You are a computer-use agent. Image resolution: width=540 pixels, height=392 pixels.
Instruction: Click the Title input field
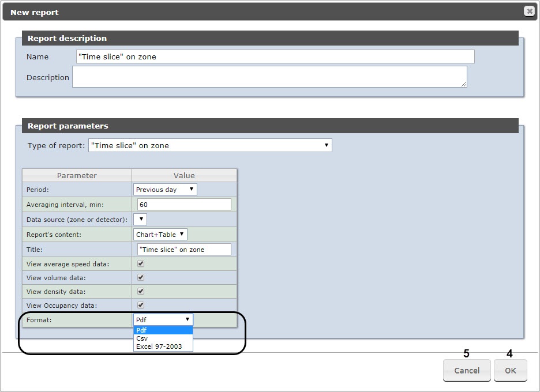(184, 249)
